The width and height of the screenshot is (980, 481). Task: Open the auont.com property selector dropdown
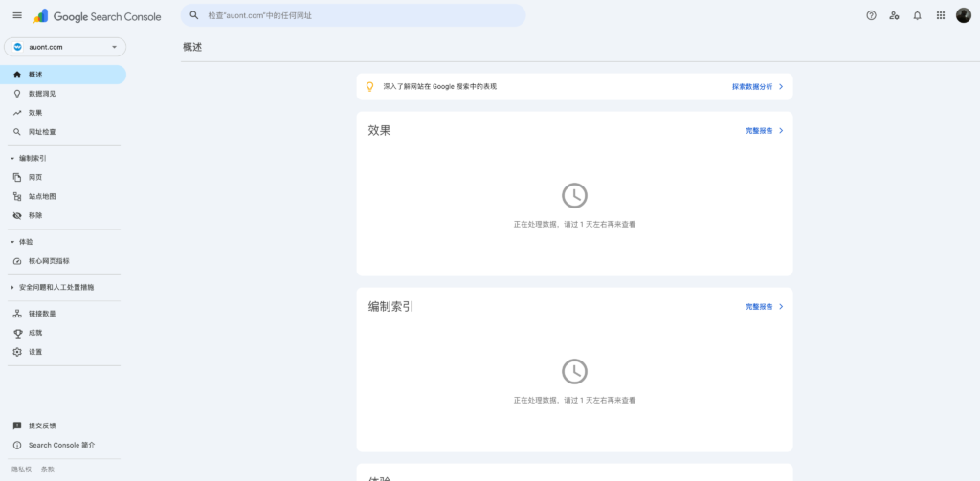[65, 47]
